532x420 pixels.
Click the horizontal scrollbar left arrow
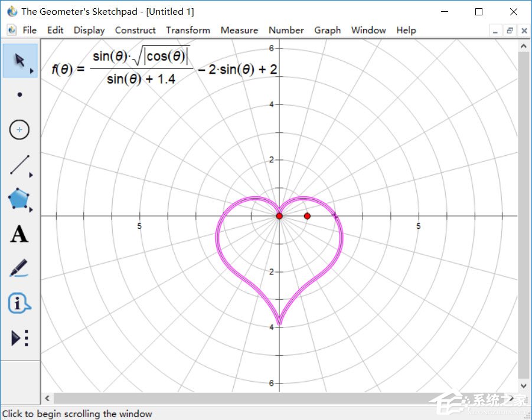click(47, 398)
